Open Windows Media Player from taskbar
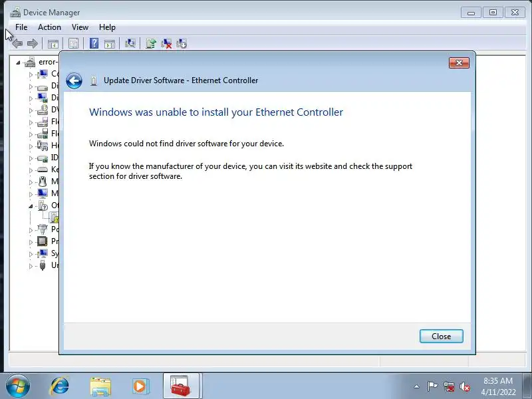 point(140,386)
